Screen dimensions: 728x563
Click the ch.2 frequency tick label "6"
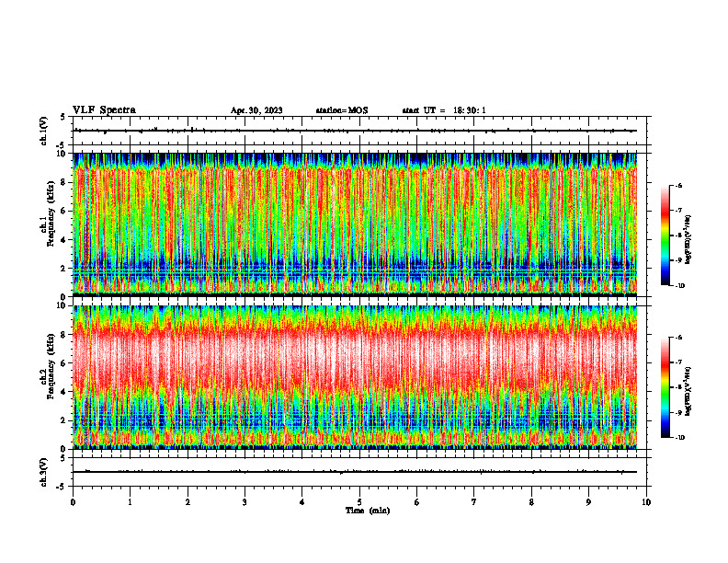pyautogui.click(x=64, y=363)
